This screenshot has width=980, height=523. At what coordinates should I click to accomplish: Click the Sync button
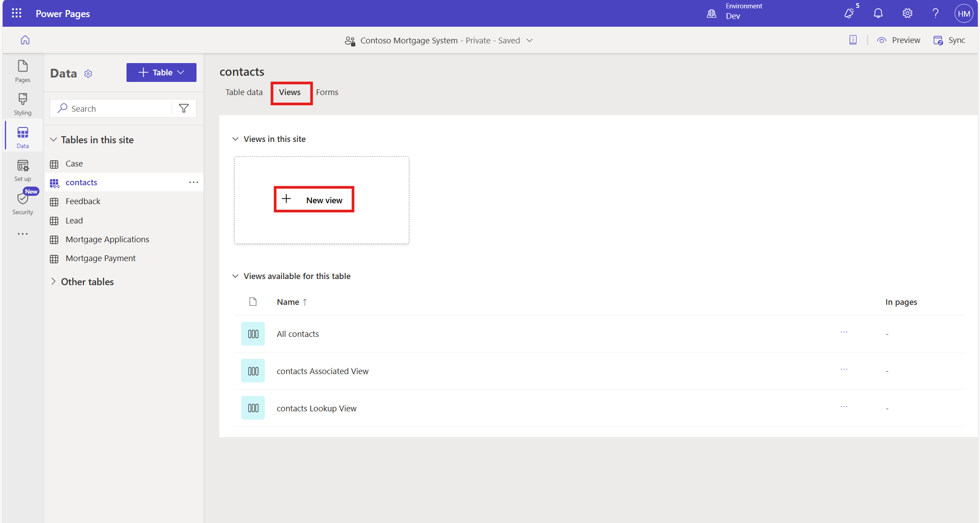(x=949, y=40)
